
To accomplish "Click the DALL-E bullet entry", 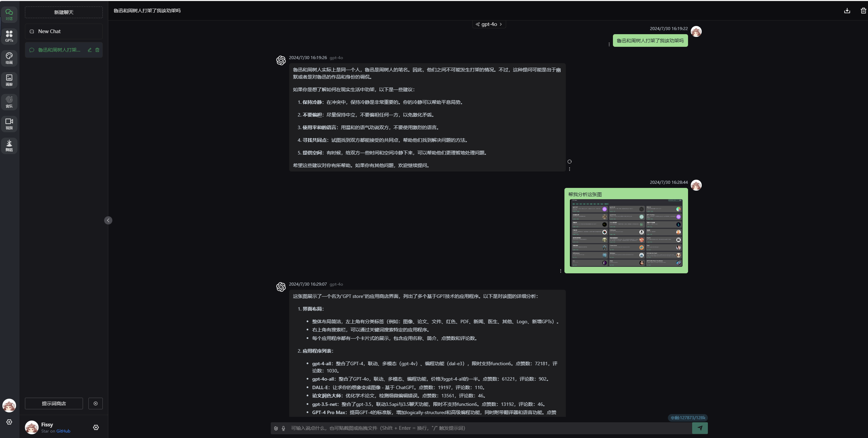I will click(398, 387).
